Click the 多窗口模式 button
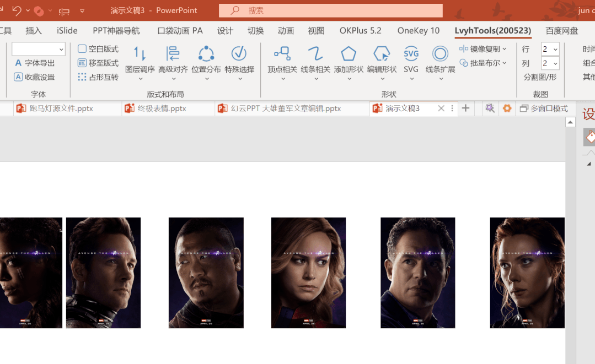Viewport: 595px width, 364px height. [544, 108]
